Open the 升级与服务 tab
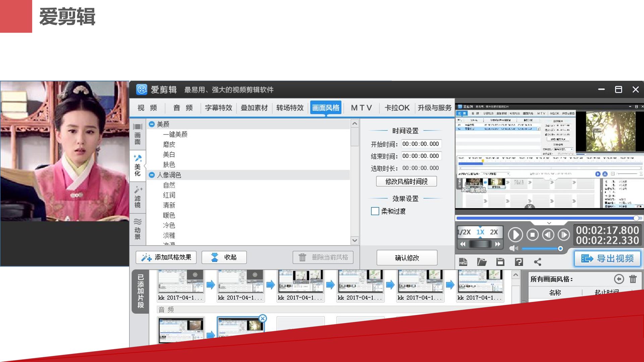The image size is (644, 362). pos(434,108)
